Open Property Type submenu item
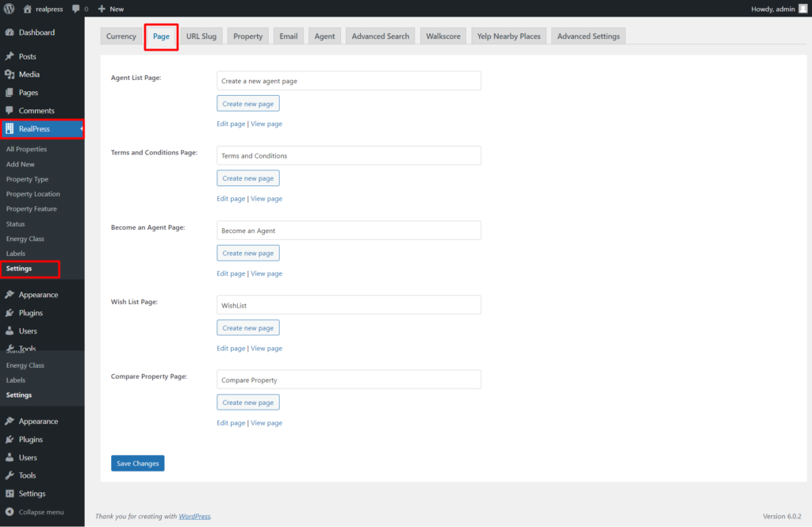 click(27, 179)
